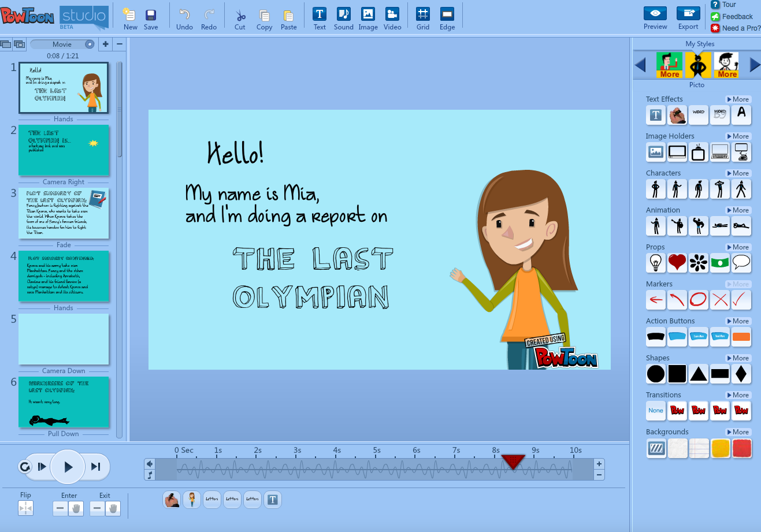Select slide 1 thumbnail
Viewport: 761px width, 532px height.
coord(64,88)
